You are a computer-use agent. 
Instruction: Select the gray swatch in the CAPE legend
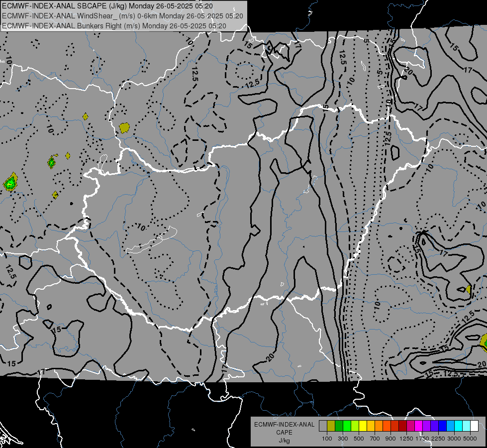tap(323, 426)
